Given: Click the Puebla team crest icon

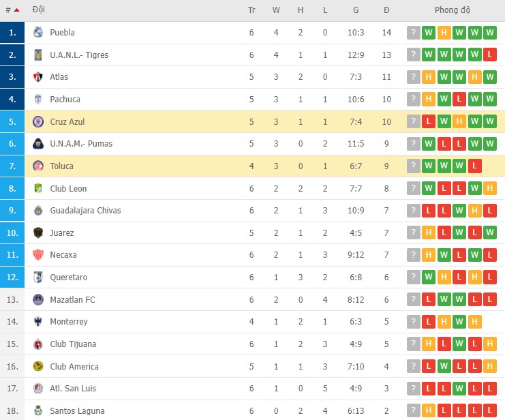Looking at the screenshot, I should (38, 33).
